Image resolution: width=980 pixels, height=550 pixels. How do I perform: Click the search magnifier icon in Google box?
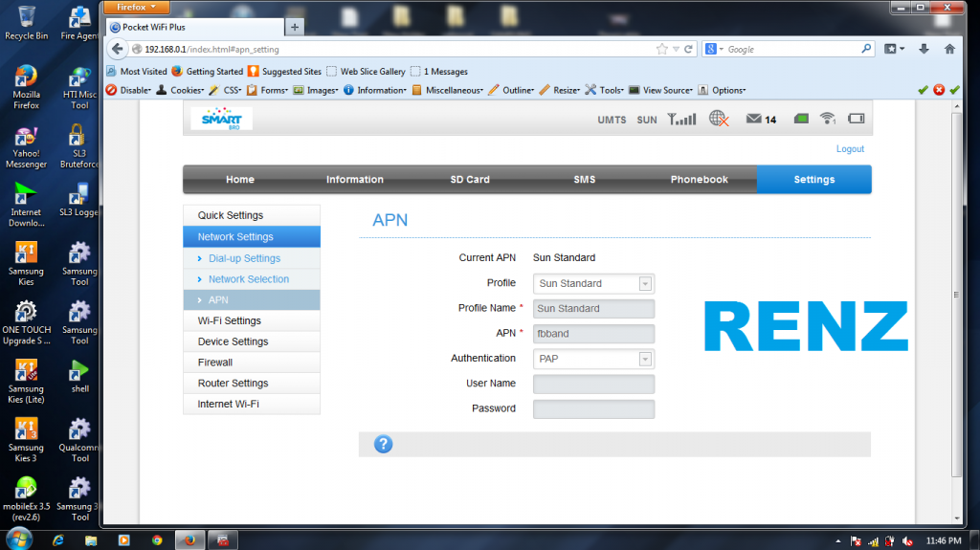866,48
